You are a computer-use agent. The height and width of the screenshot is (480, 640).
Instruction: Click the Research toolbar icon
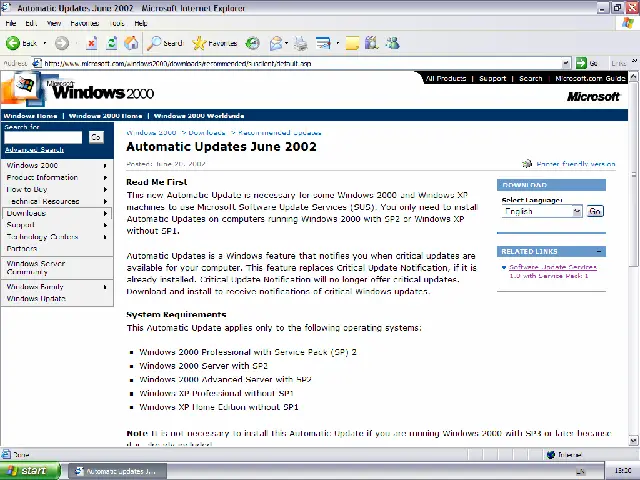pyautogui.click(x=371, y=43)
